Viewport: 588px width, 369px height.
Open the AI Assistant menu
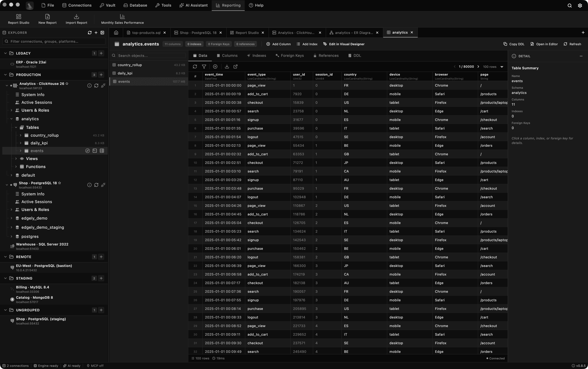pyautogui.click(x=194, y=5)
